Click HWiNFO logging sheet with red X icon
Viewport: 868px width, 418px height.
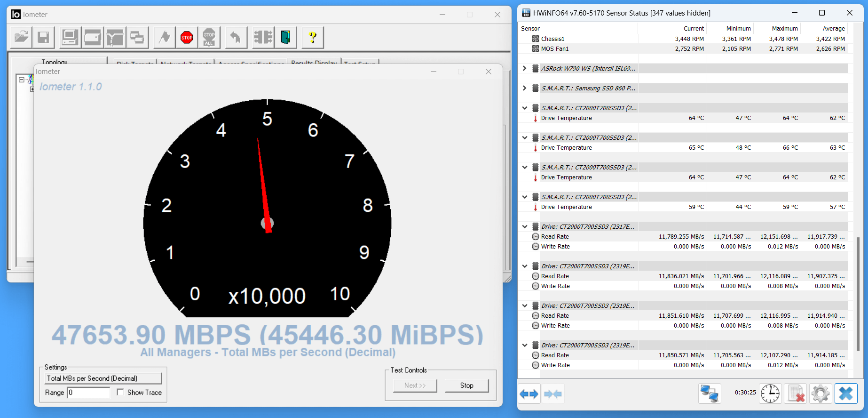[x=796, y=394]
